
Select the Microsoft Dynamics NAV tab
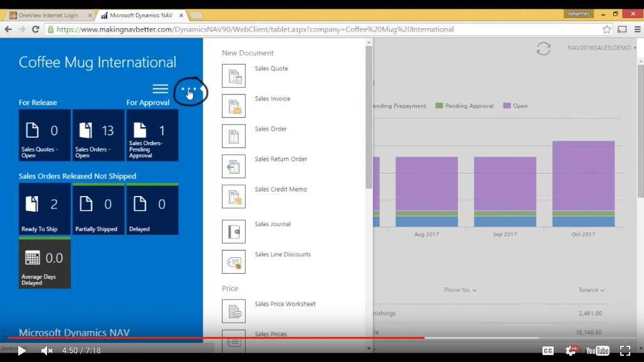click(x=141, y=15)
